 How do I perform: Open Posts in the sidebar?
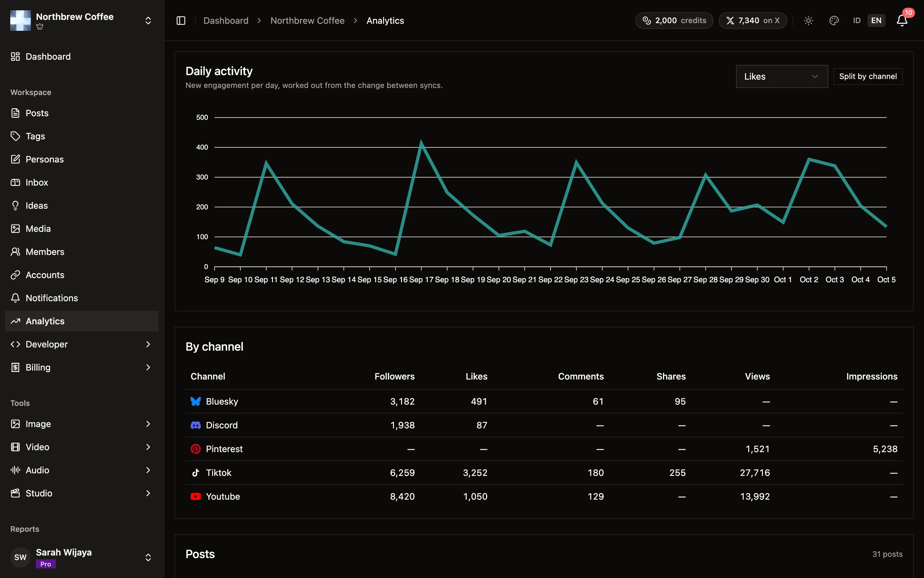point(82,113)
